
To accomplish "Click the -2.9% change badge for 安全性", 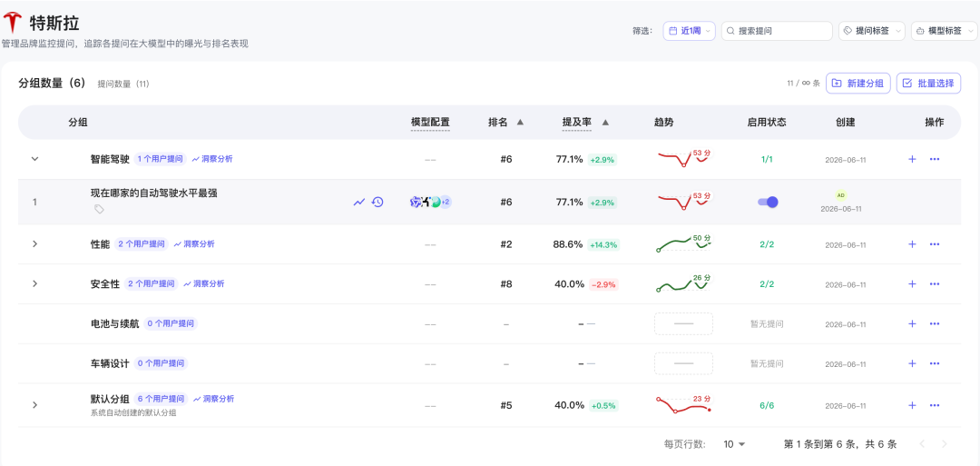I will pyautogui.click(x=603, y=284).
